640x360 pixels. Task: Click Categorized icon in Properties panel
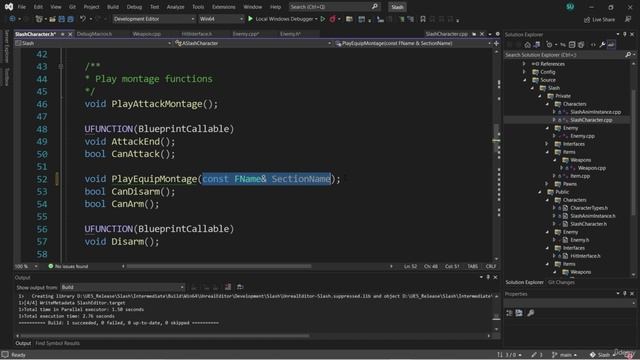pos(509,313)
